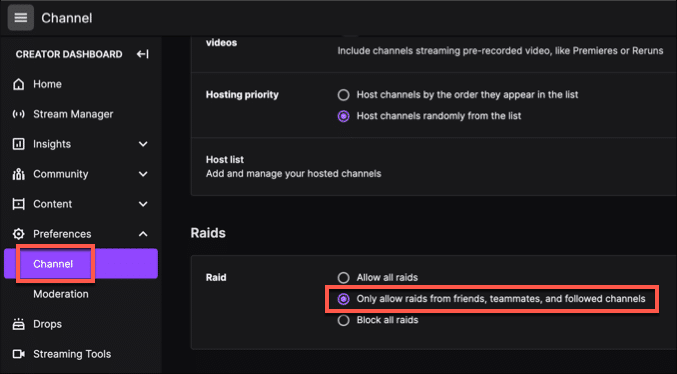Click the Stream Manager broadcast icon
Viewport: 677px width, 374px height.
19,114
